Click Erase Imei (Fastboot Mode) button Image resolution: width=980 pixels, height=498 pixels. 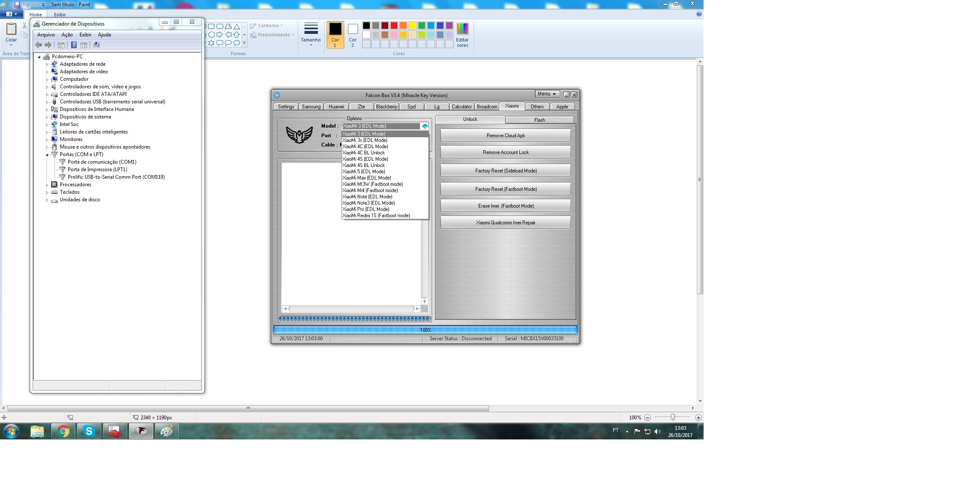(505, 206)
